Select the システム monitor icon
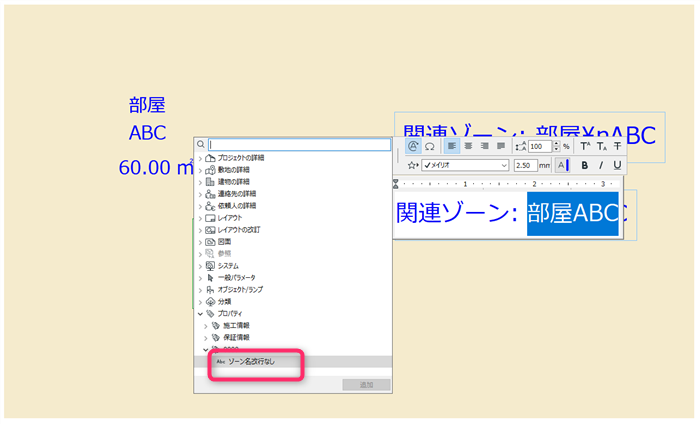The image size is (700, 424). point(210,266)
